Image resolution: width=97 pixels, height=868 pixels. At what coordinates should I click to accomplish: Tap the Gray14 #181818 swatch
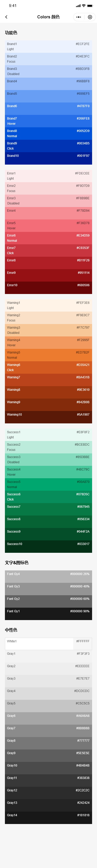pyautogui.click(x=49, y=818)
